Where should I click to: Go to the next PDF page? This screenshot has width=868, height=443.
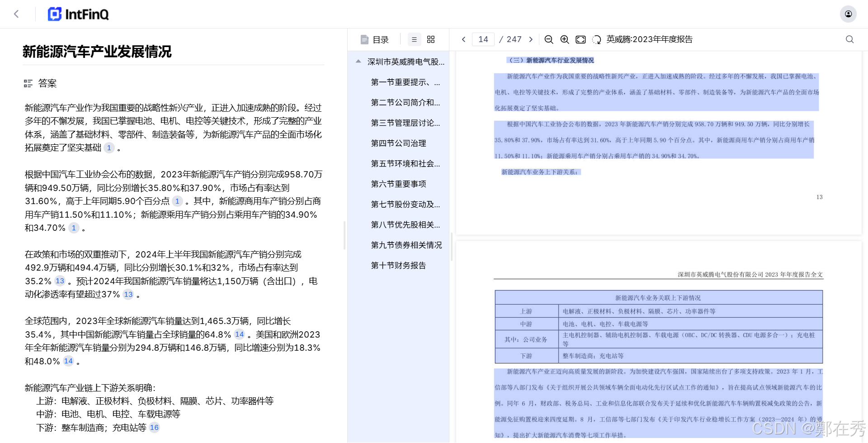(x=531, y=39)
